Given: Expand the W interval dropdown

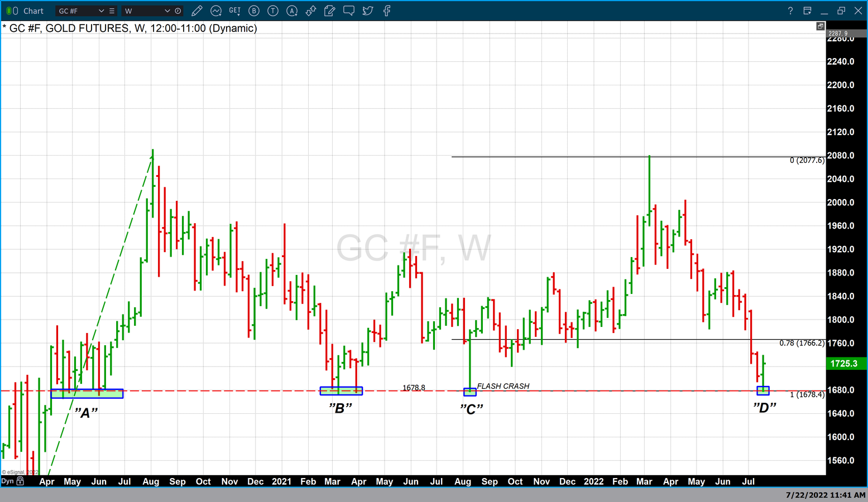Looking at the screenshot, I should tap(167, 11).
